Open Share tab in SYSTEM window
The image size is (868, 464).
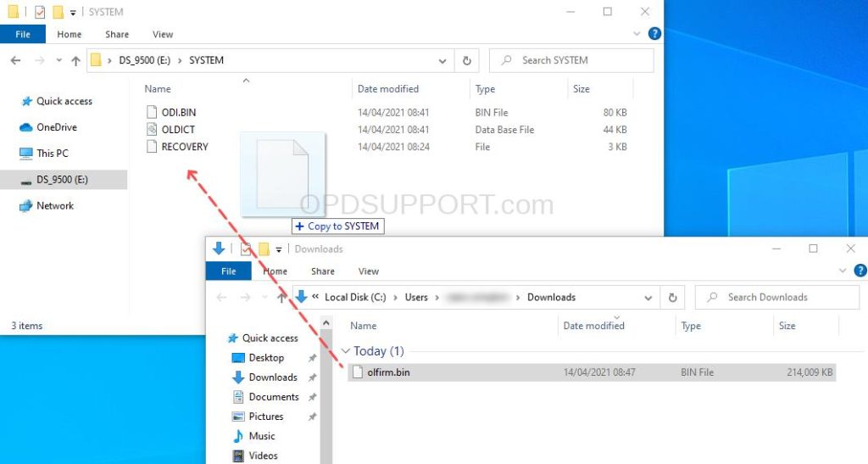117,35
